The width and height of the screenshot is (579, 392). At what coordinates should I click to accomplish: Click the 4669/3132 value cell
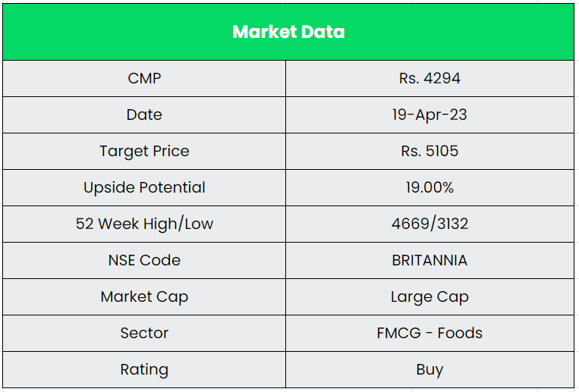pos(430,224)
